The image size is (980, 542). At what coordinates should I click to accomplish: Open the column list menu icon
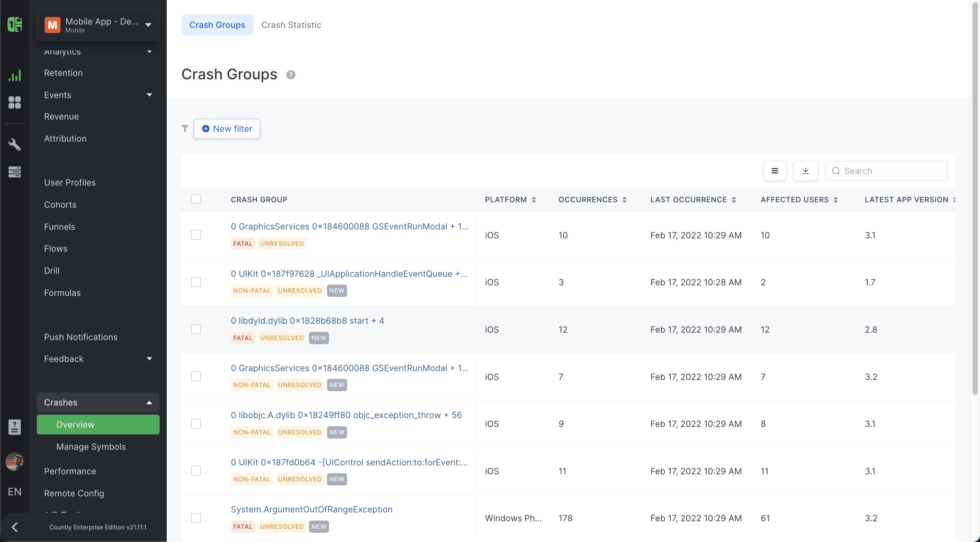click(774, 171)
